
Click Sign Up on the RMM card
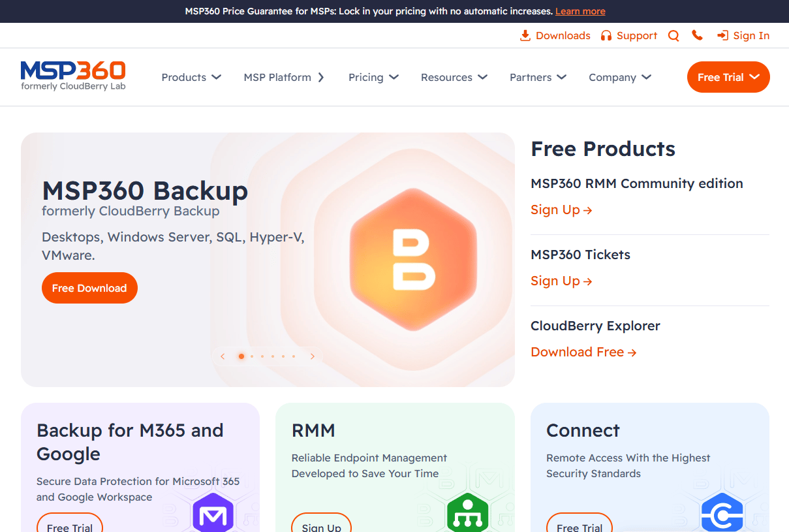[322, 523]
